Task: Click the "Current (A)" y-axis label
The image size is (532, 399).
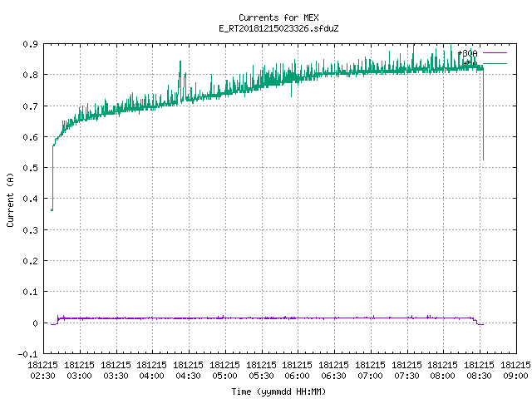Action: [10, 199]
